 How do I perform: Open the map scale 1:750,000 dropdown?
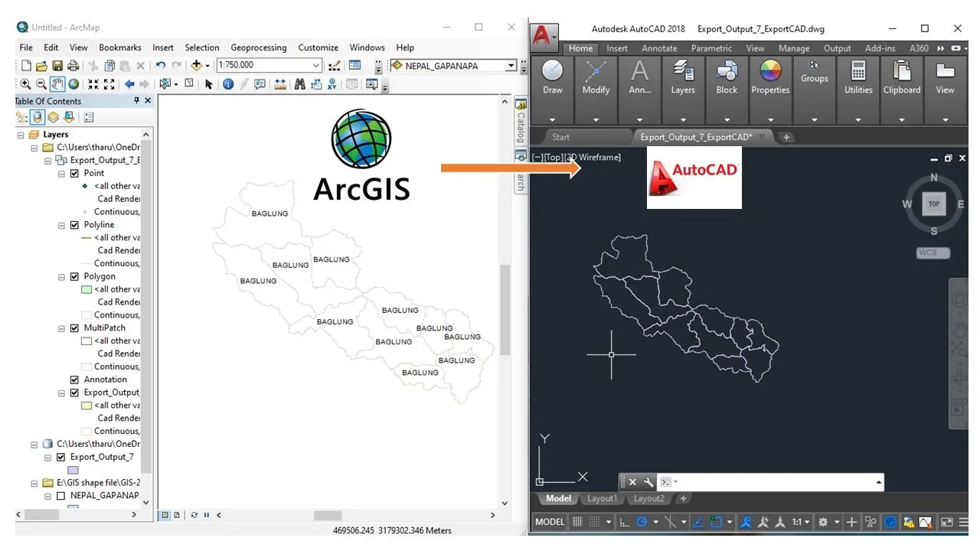pyautogui.click(x=316, y=66)
